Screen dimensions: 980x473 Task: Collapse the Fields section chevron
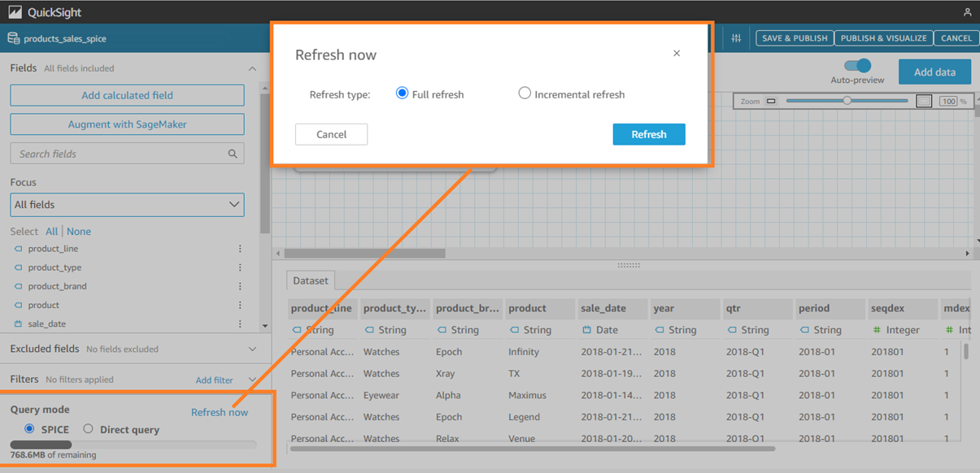pos(252,69)
